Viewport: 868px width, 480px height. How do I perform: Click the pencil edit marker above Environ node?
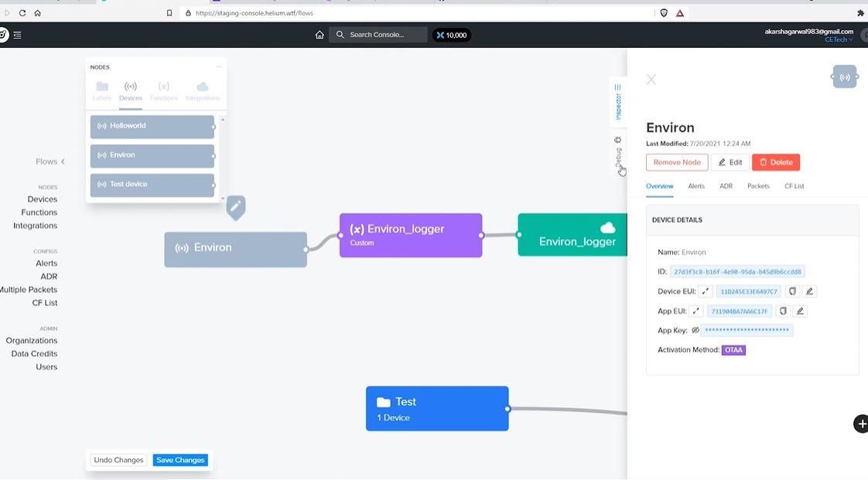coord(235,207)
